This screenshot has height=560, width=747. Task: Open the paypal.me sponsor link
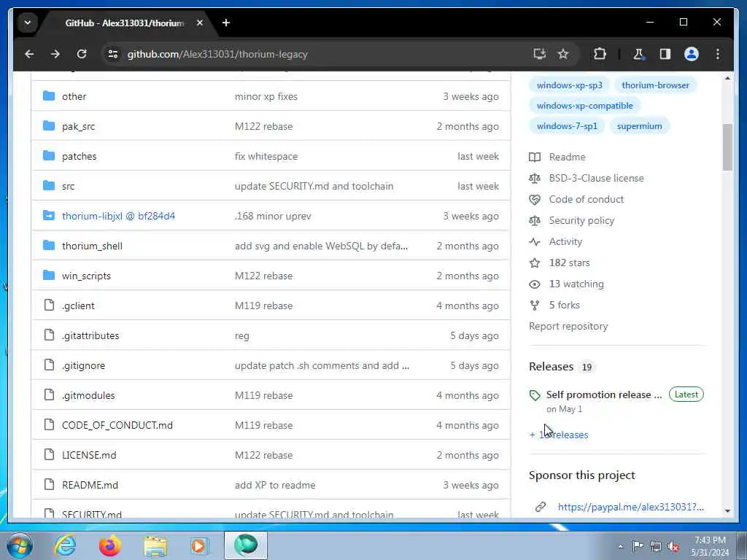click(631, 507)
